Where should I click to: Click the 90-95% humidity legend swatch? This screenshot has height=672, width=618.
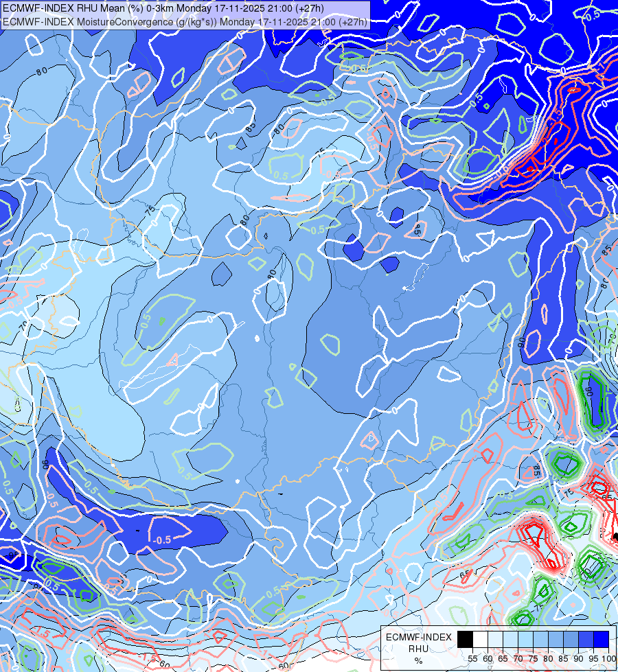coord(586,639)
